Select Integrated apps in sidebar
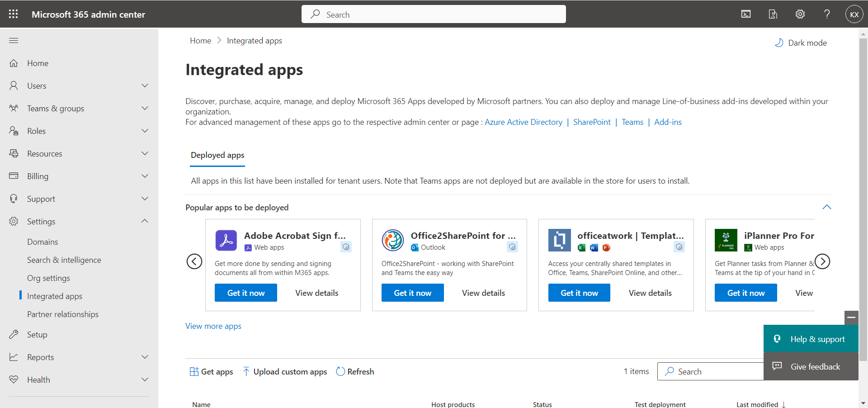 point(55,296)
